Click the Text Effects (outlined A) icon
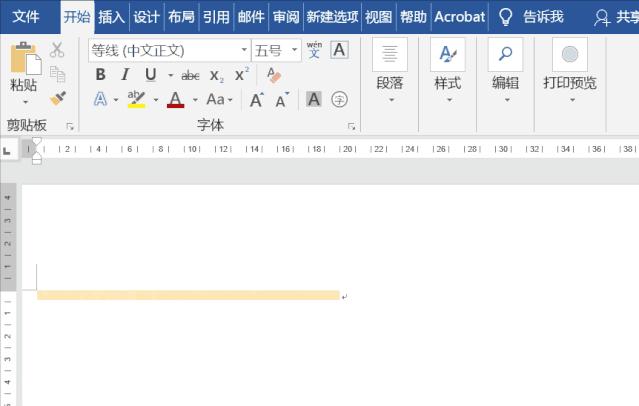Image resolution: width=639 pixels, height=406 pixels. coord(101,99)
